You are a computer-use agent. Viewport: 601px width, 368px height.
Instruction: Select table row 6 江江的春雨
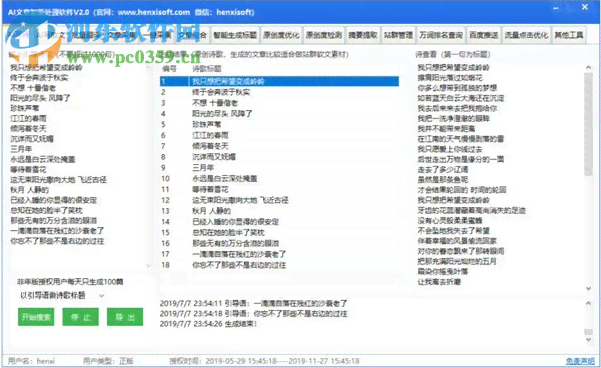click(279, 135)
